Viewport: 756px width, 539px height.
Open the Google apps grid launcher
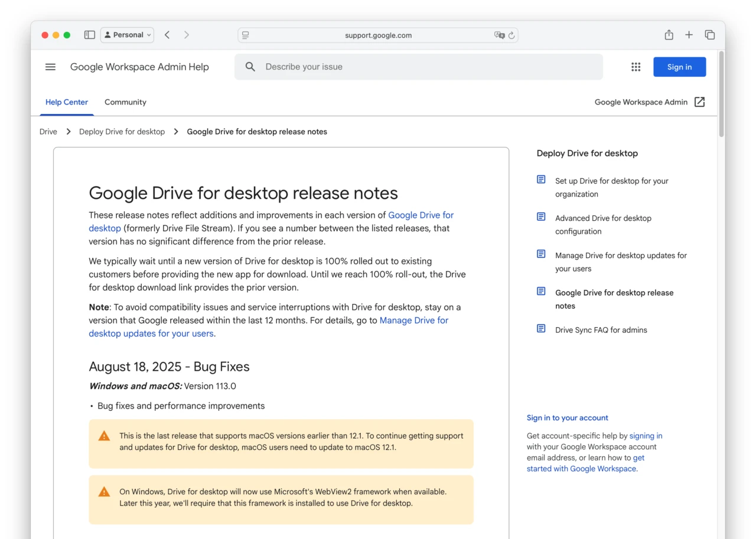(636, 67)
